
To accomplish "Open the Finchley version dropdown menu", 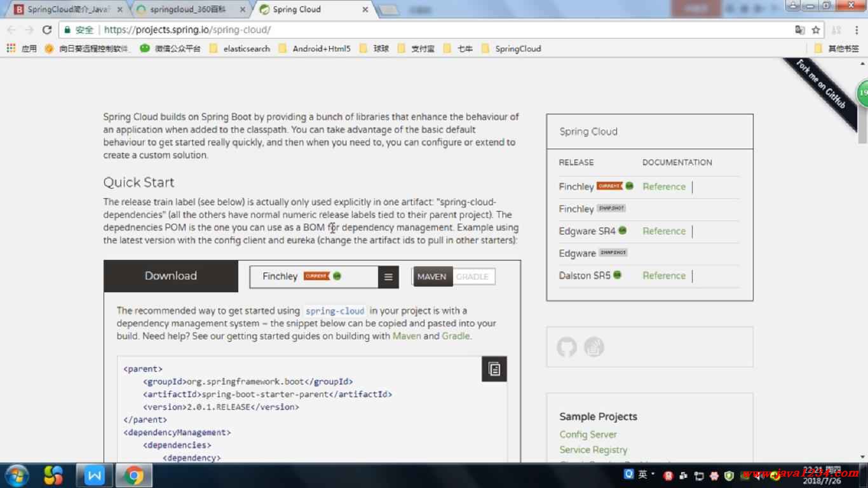I will click(388, 276).
